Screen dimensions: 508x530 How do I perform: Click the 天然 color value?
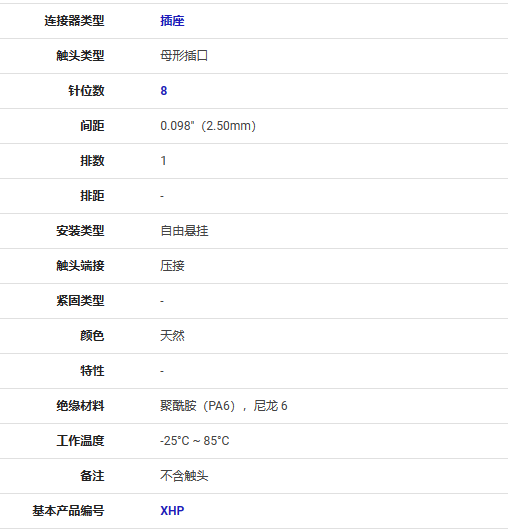[172, 336]
